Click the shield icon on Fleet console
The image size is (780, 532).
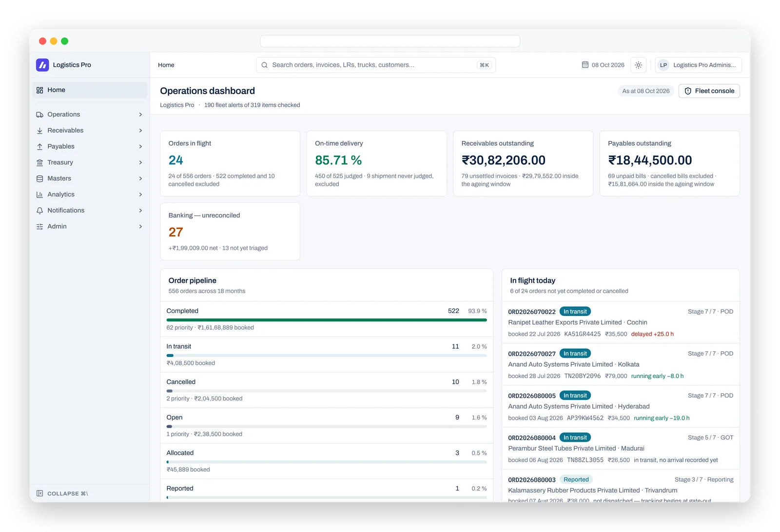pyautogui.click(x=688, y=91)
